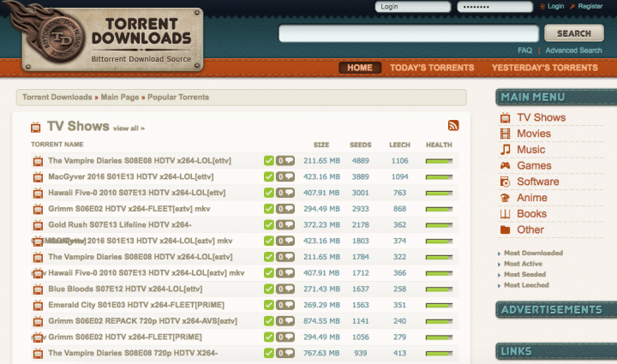Viewport: 617px width, 364px height.
Task: Click the TV icon beside Grimm S06E02 FLEET[eztv] mkv
Action: pyautogui.click(x=39, y=209)
